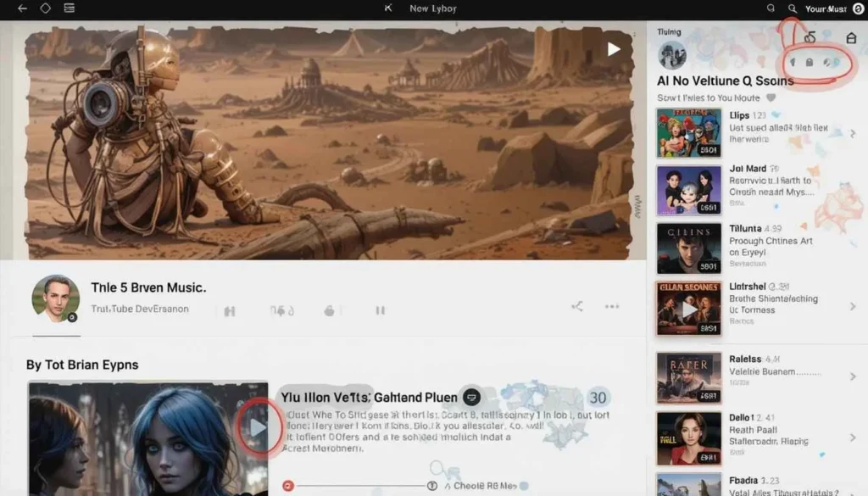
Task: Click the like counter icon under the video
Action: tap(282, 310)
